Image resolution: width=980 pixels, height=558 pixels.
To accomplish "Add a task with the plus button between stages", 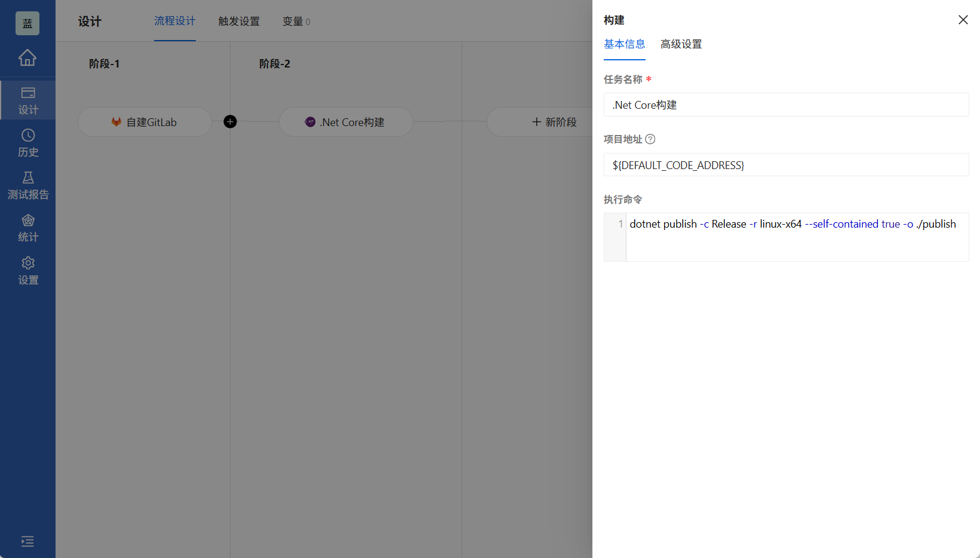I will [x=230, y=121].
